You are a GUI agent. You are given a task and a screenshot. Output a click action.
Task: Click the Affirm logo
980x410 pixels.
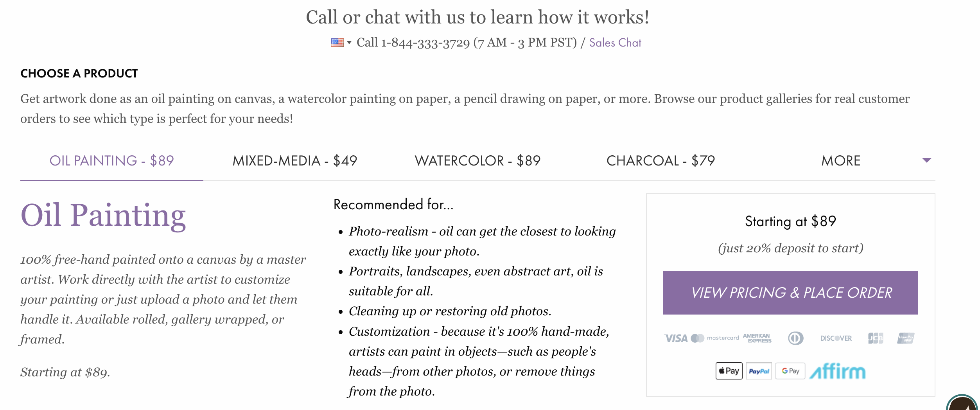point(837,371)
